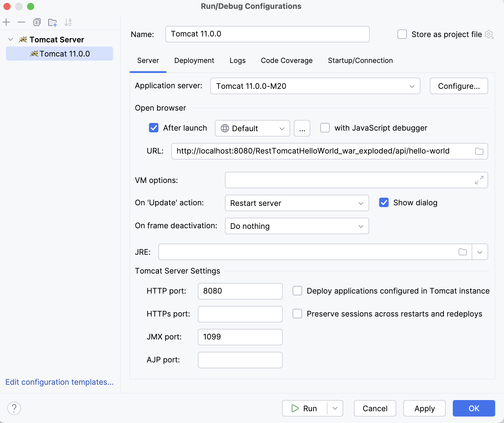Viewport: 504px width, 423px height.
Task: Open the Application server dropdown
Action: coord(315,86)
